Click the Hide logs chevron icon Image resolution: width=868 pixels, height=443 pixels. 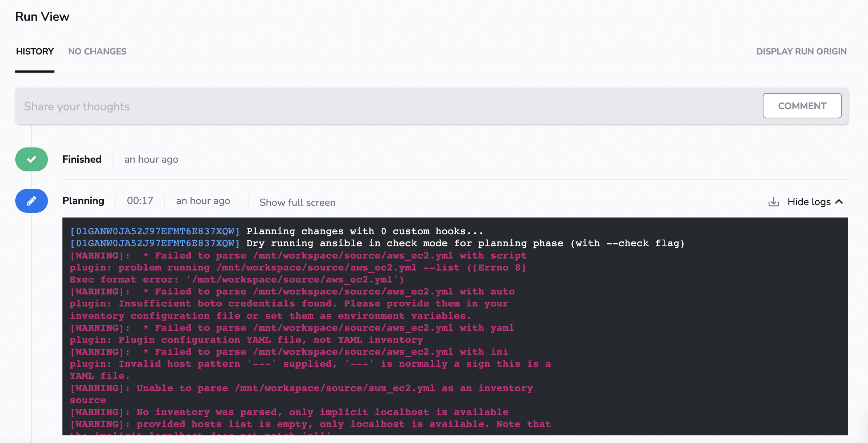839,202
